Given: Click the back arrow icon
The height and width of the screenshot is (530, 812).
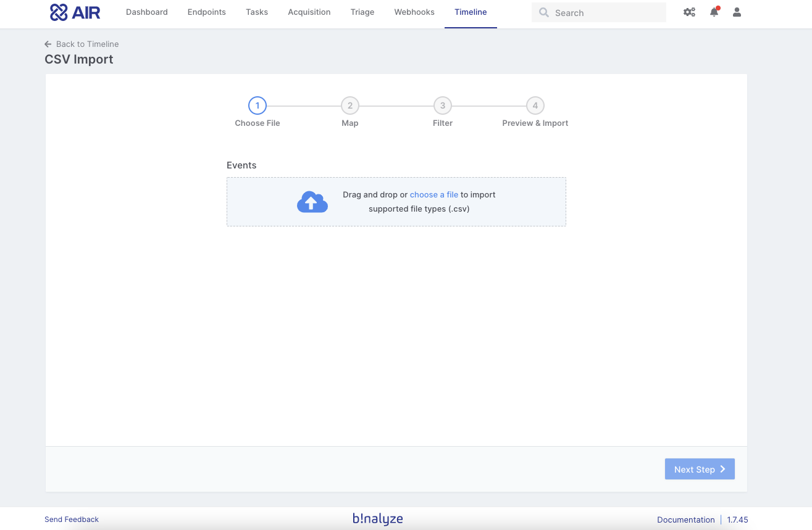Looking at the screenshot, I should (48, 44).
